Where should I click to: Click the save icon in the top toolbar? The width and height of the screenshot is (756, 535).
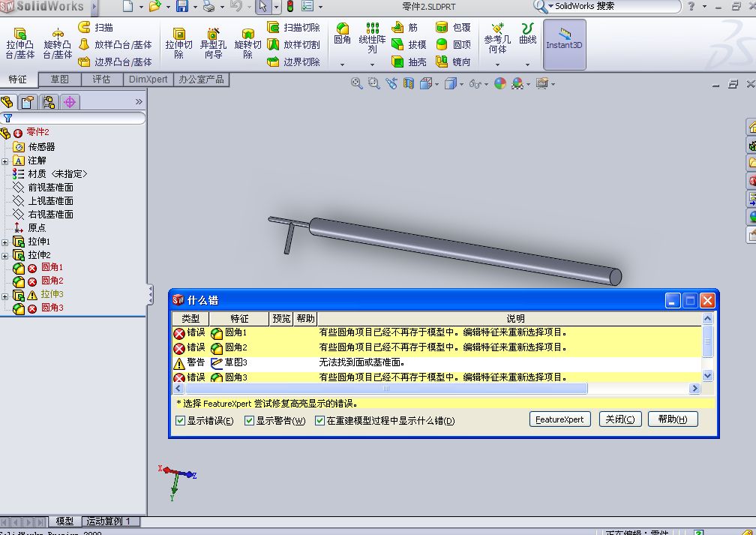pos(182,6)
